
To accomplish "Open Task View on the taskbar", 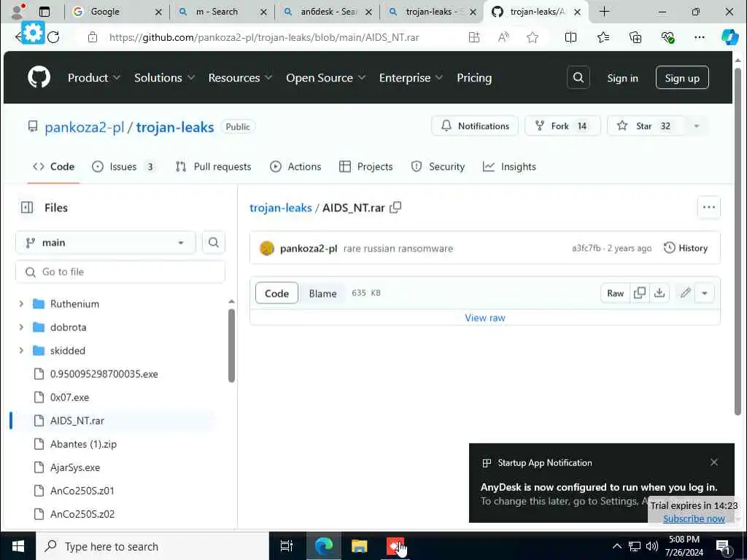I will 286,545.
